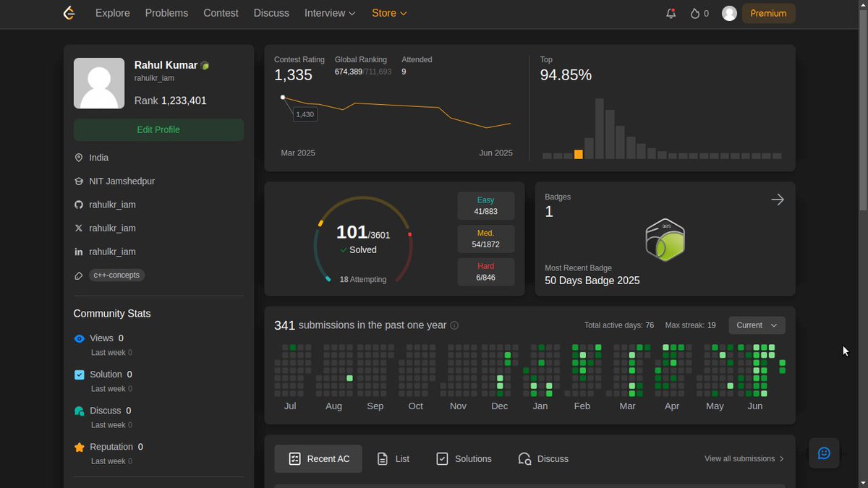The height and width of the screenshot is (488, 868).
Task: Open rahulkr_iam GitHub link text
Action: click(112, 205)
